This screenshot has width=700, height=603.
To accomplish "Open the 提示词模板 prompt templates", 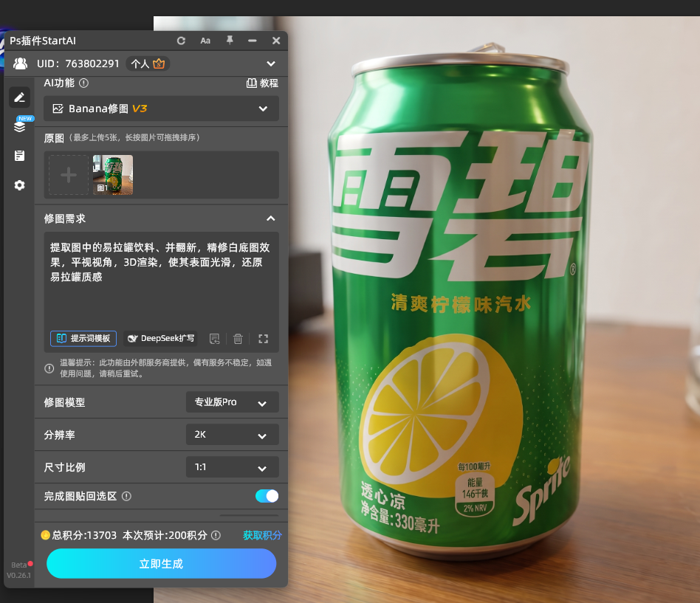I will [x=83, y=338].
